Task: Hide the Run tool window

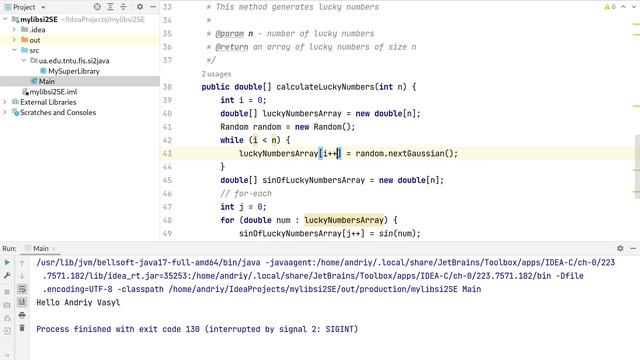Action: pos(633,248)
